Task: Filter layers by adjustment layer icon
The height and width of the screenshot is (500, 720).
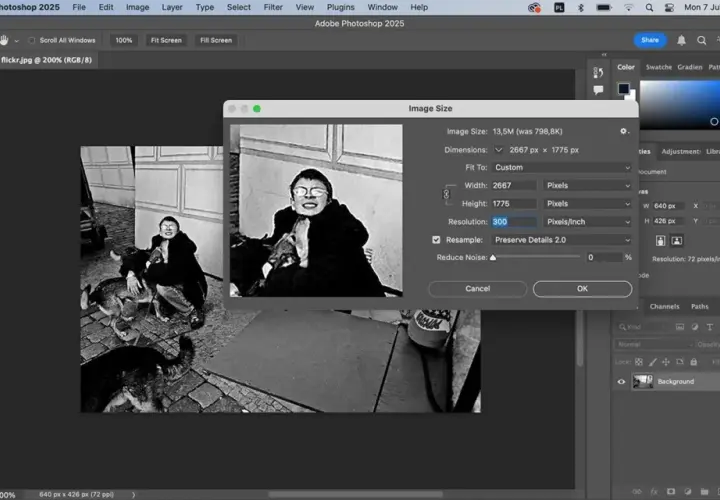Action: 695,327
